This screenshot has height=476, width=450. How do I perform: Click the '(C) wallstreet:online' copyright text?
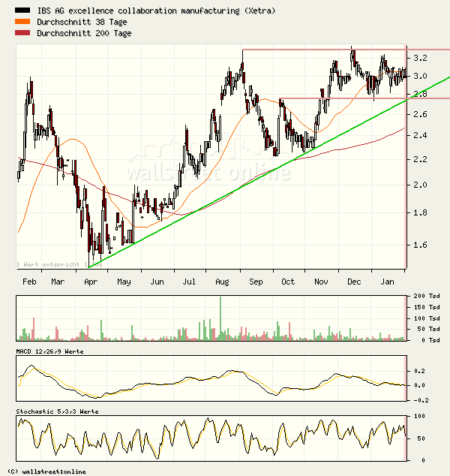[x=46, y=471]
